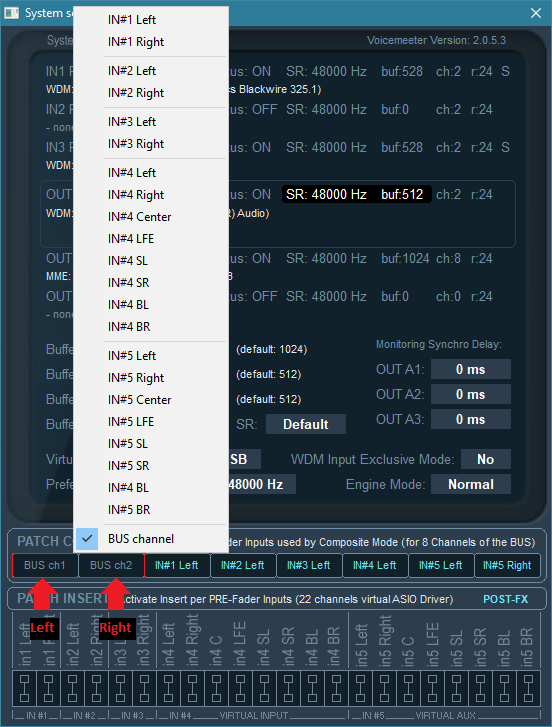
Task: Choose IN#1 Right from the popup menu
Action: pyautogui.click(x=151, y=42)
